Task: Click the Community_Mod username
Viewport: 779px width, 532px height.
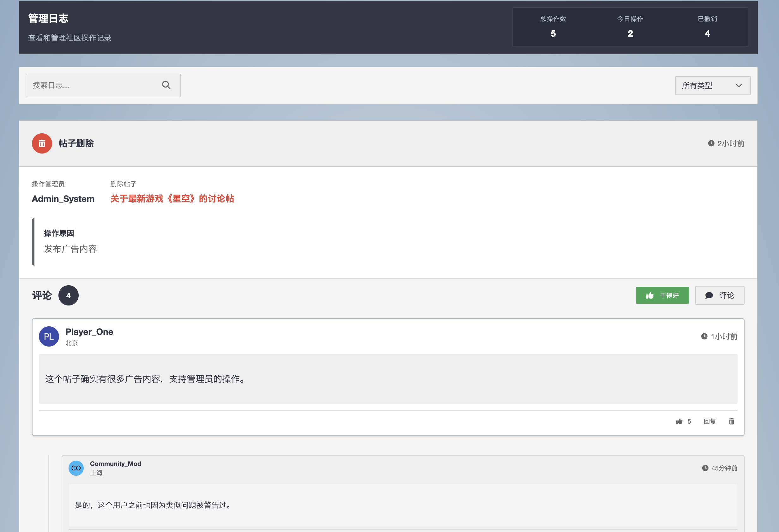Action: coord(116,464)
